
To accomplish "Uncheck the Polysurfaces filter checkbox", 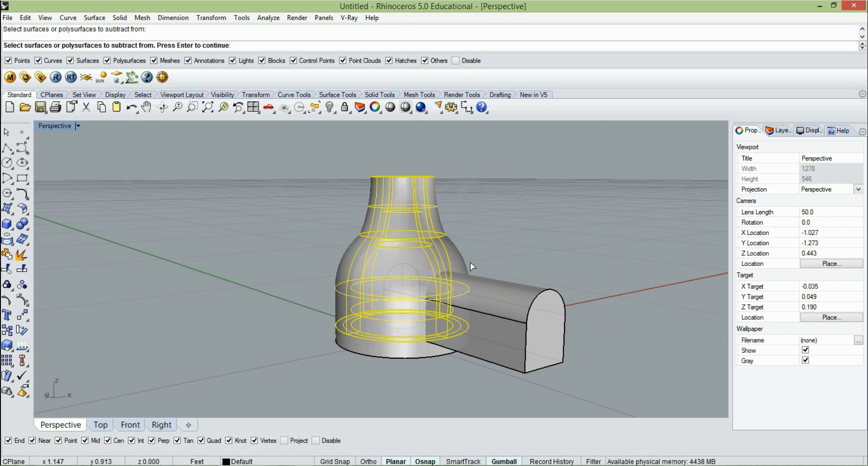I will (x=107, y=61).
